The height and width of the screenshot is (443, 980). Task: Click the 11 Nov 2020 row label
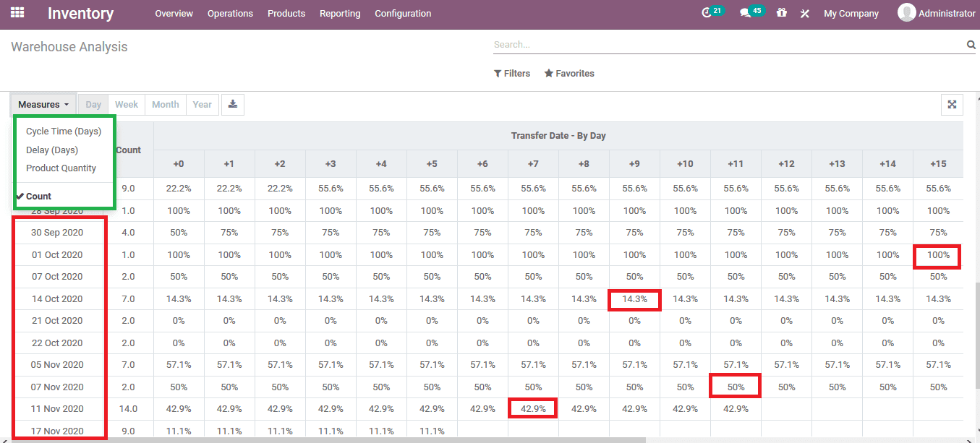(57, 409)
